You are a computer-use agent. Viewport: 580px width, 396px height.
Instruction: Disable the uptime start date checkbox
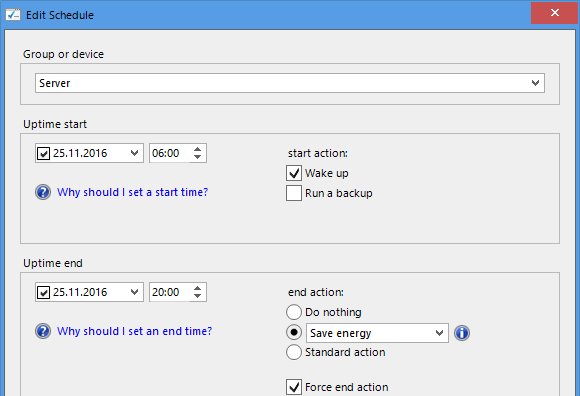[44, 153]
